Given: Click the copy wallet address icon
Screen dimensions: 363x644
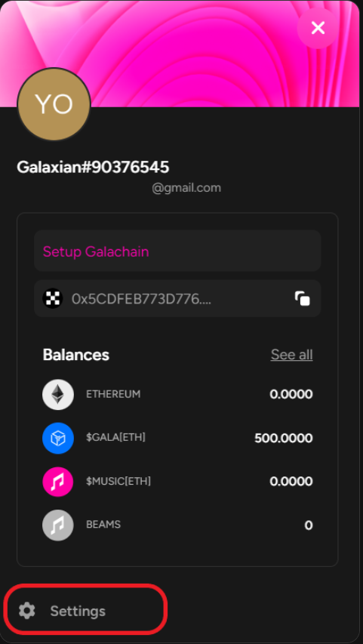Looking at the screenshot, I should (x=302, y=298).
